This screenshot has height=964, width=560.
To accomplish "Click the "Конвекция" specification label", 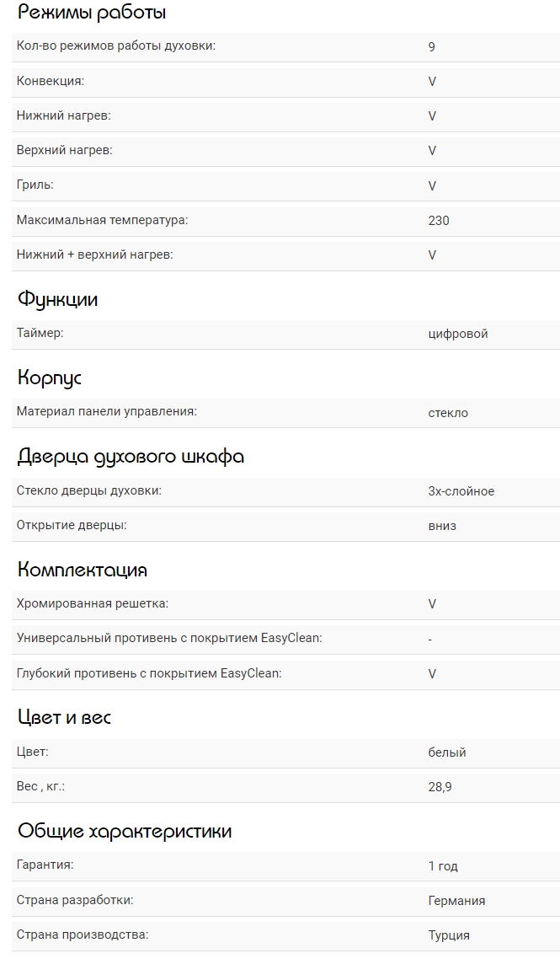I will pos(51,81).
